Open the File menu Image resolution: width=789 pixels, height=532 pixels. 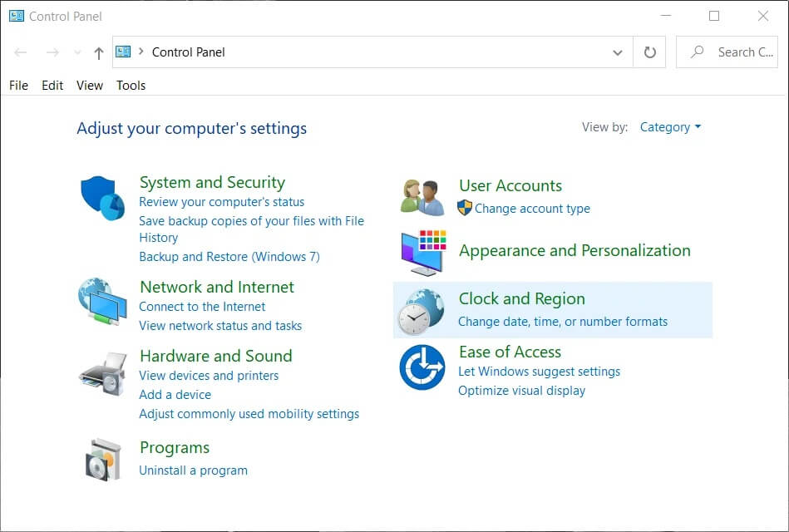[18, 86]
